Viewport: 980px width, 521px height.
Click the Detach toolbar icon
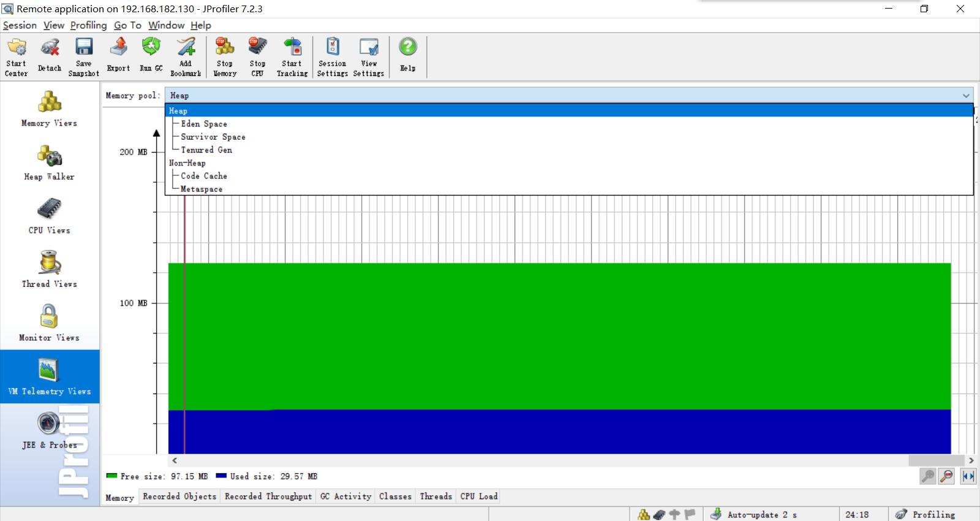point(50,57)
